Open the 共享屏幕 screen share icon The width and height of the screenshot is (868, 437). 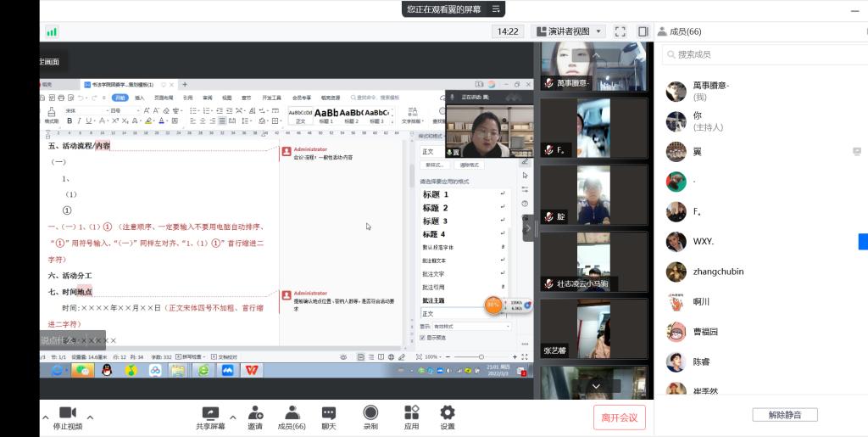pyautogui.click(x=210, y=412)
